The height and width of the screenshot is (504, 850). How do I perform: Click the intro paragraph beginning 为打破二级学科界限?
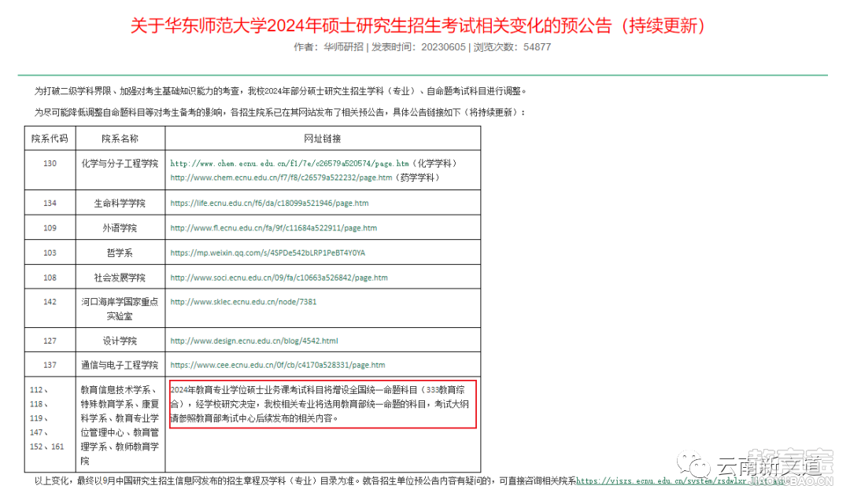281,91
